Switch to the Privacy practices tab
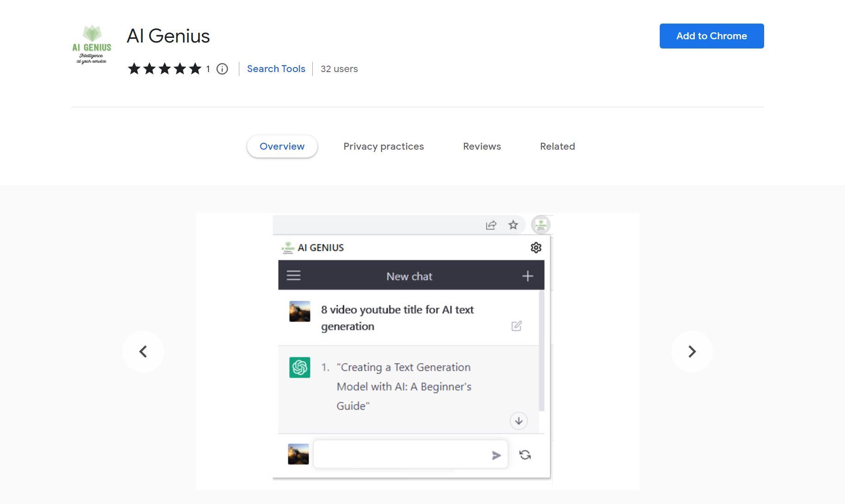Image resolution: width=845 pixels, height=504 pixels. coord(383,146)
